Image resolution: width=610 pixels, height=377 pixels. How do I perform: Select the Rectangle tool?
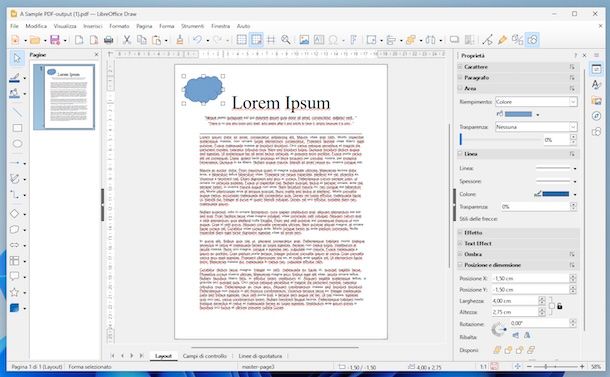pyautogui.click(x=17, y=128)
